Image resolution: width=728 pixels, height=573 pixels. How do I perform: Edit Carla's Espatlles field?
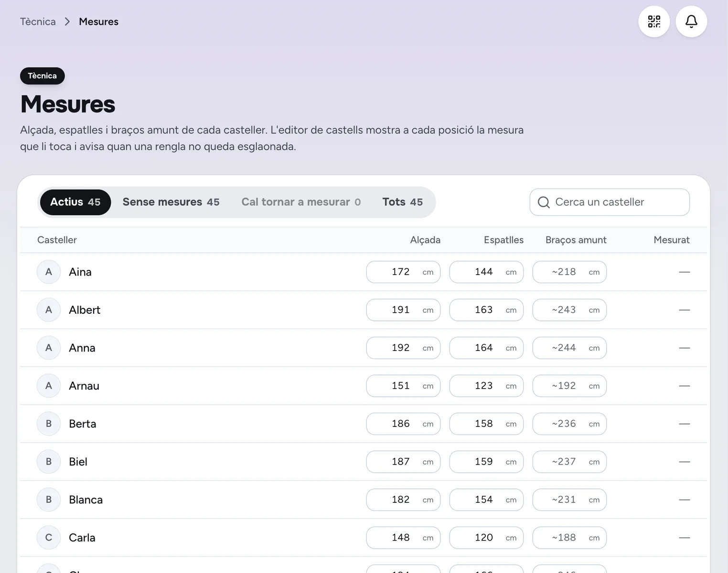(x=486, y=538)
